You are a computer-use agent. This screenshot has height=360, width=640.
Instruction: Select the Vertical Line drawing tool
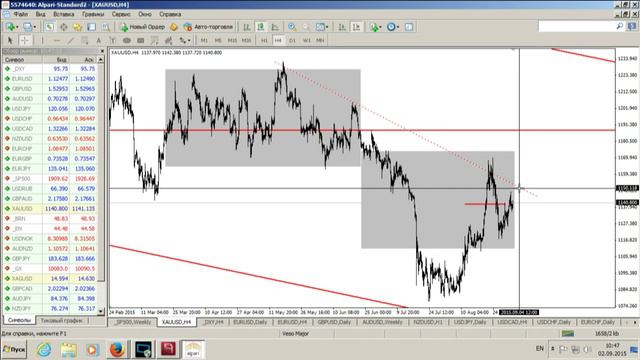(42, 40)
